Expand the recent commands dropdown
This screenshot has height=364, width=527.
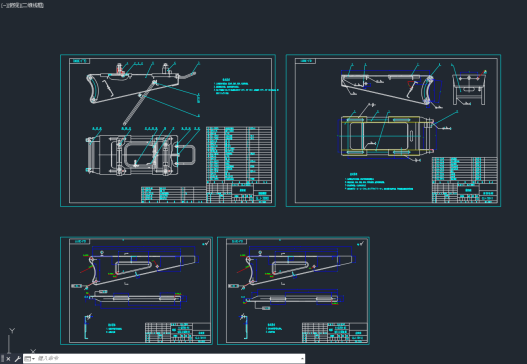[x=30, y=359]
